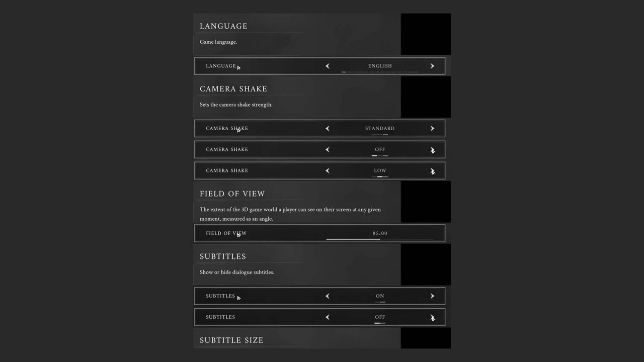Click SUBTITLES label in the ON row
The height and width of the screenshot is (362, 644).
coord(220,296)
